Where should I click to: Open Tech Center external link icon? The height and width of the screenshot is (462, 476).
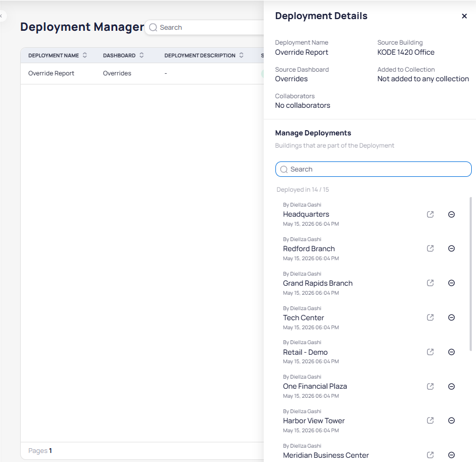point(430,318)
